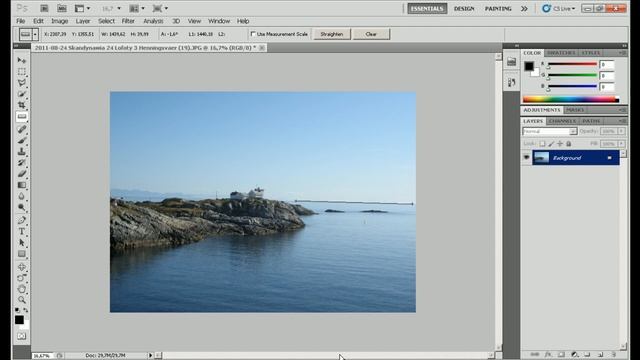The height and width of the screenshot is (360, 640).
Task: Select the Blur tool
Action: [22, 196]
